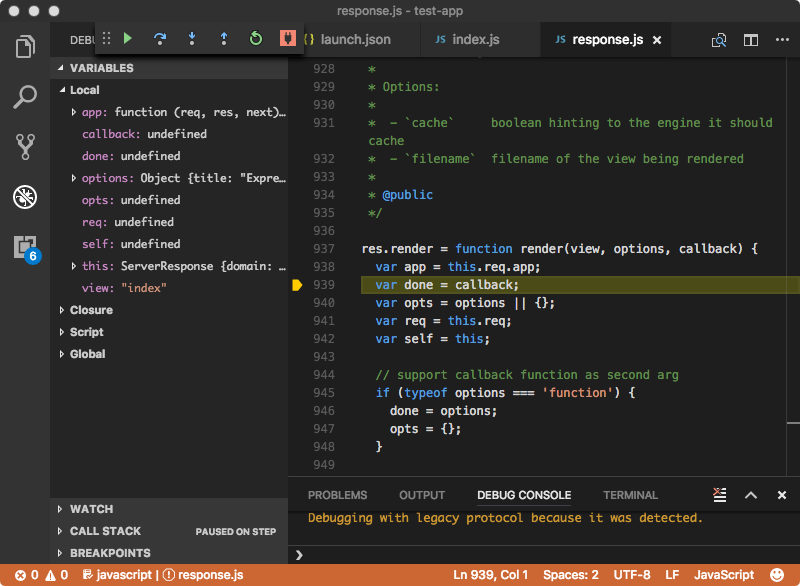Click the editor overview ruler marker
This screenshot has height=586, width=800.
pyautogui.click(x=793, y=423)
